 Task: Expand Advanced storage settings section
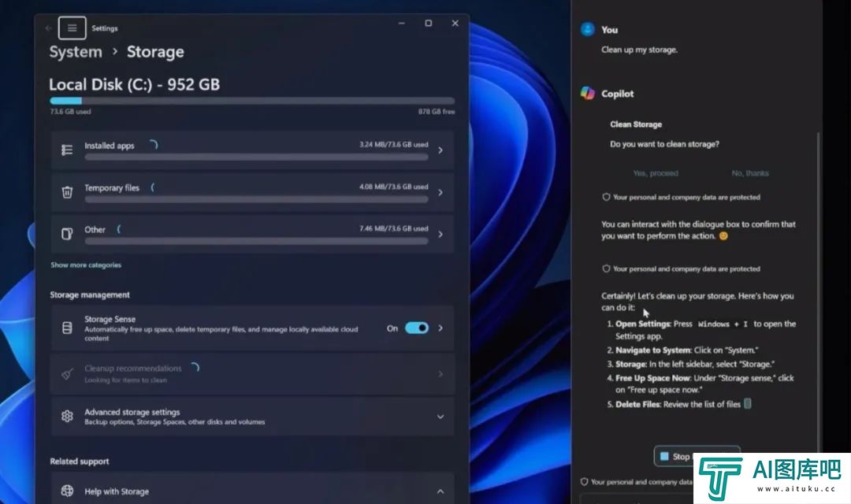440,417
